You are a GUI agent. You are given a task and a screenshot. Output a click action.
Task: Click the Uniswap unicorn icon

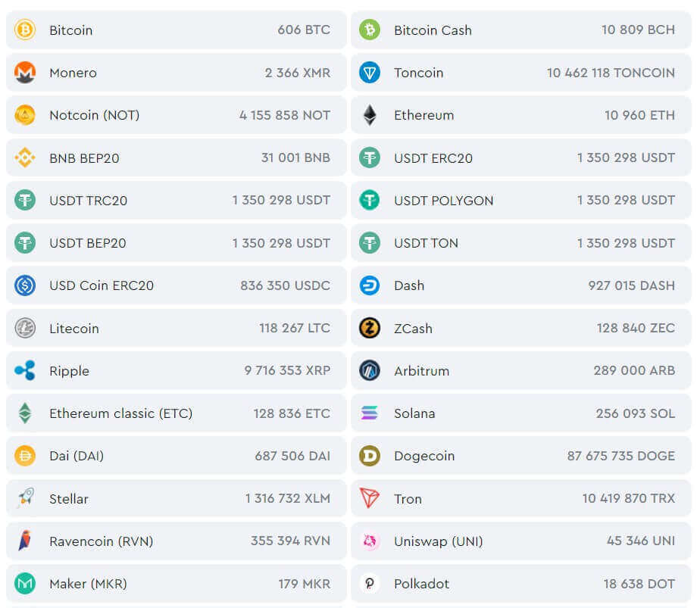370,541
